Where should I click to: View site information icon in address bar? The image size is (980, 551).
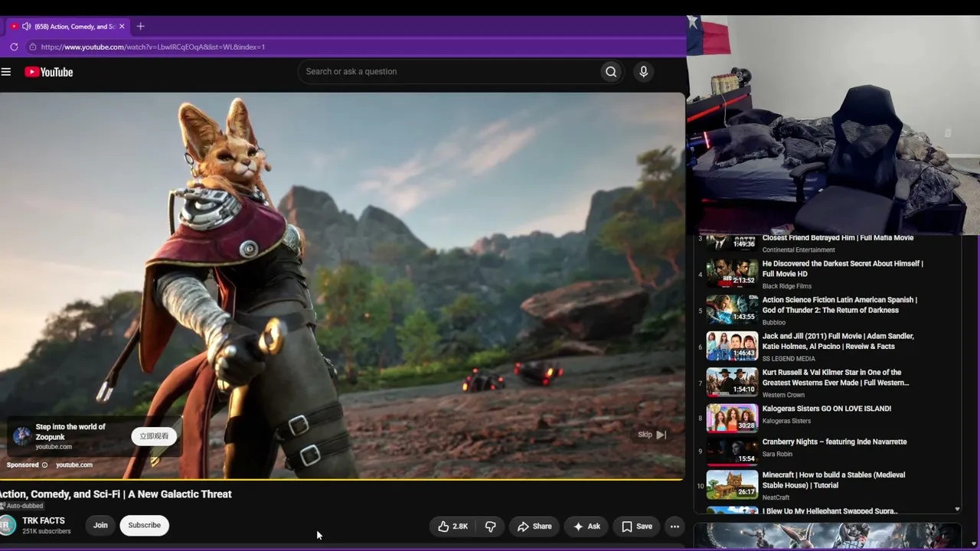pyautogui.click(x=32, y=47)
